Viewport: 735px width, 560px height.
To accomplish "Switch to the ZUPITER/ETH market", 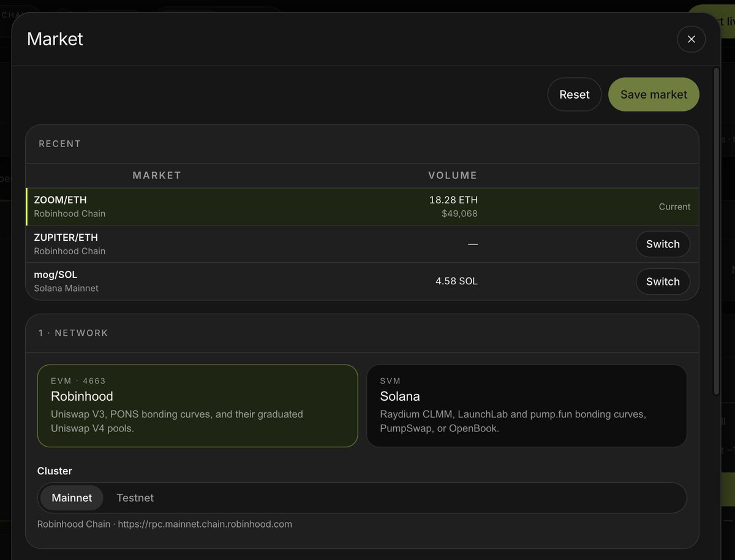I will [x=663, y=244].
